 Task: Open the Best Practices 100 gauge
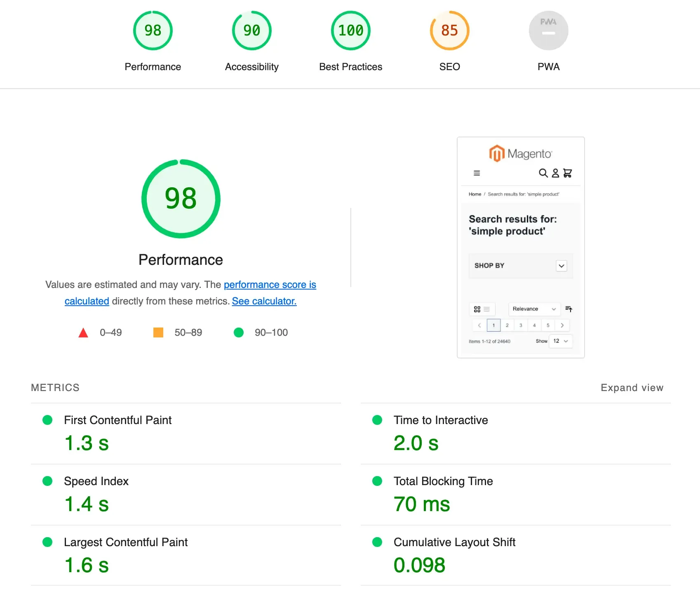pyautogui.click(x=350, y=31)
